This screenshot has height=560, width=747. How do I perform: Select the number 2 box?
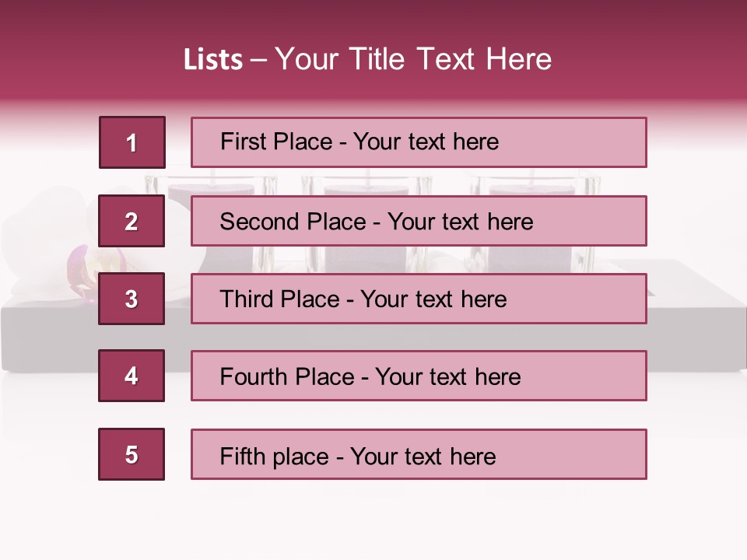[132, 221]
